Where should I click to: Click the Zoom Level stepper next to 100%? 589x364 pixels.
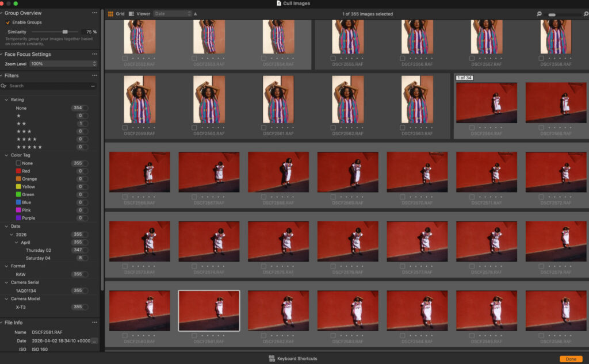point(94,64)
